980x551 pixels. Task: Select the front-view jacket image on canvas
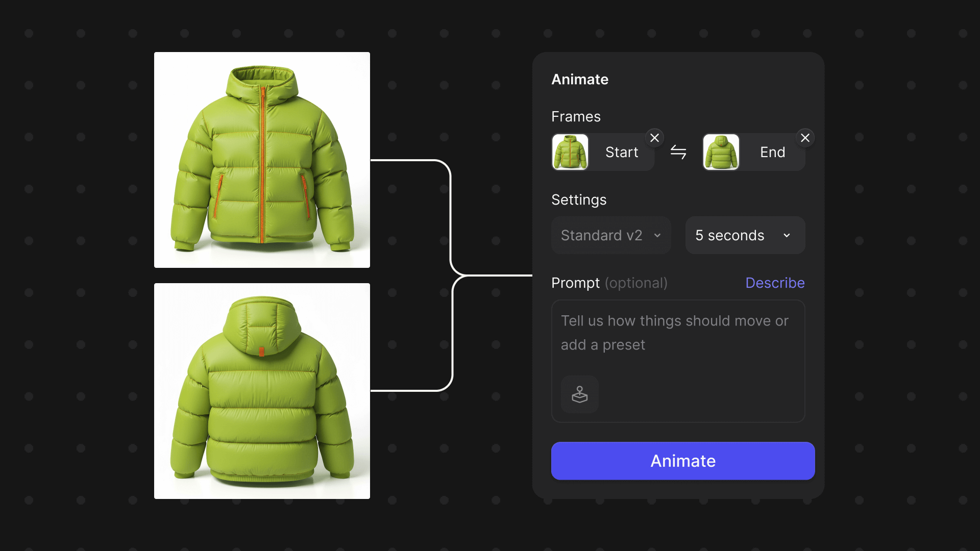[x=262, y=160]
